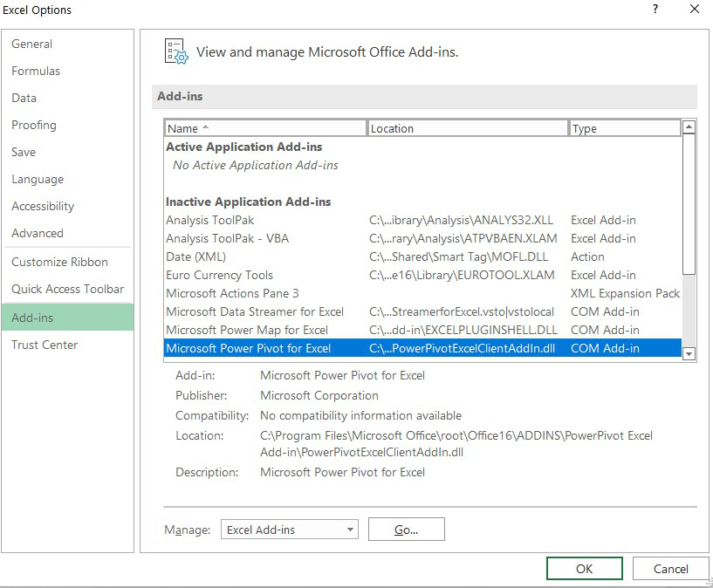The image size is (713, 588).
Task: Open the Quick Access Toolbar category
Action: (68, 289)
